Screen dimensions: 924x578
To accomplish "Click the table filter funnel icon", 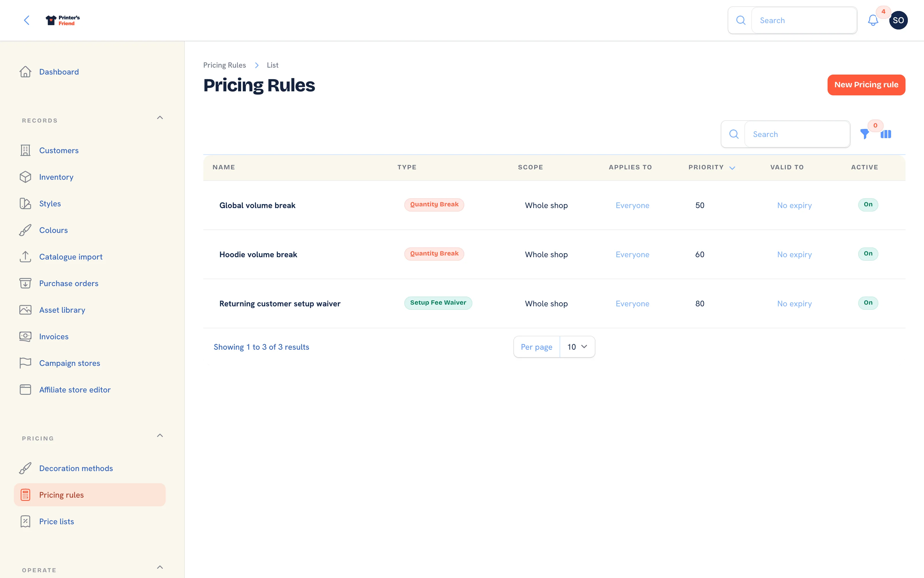I will pyautogui.click(x=865, y=134).
